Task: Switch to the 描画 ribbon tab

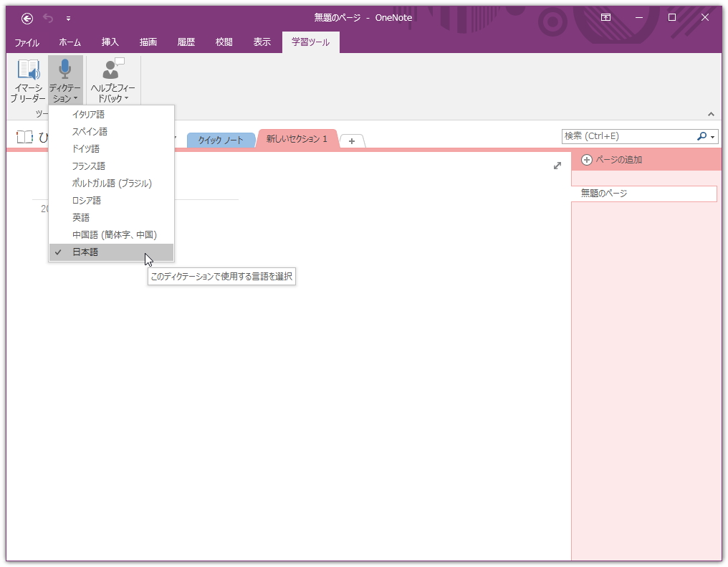Action: click(147, 42)
